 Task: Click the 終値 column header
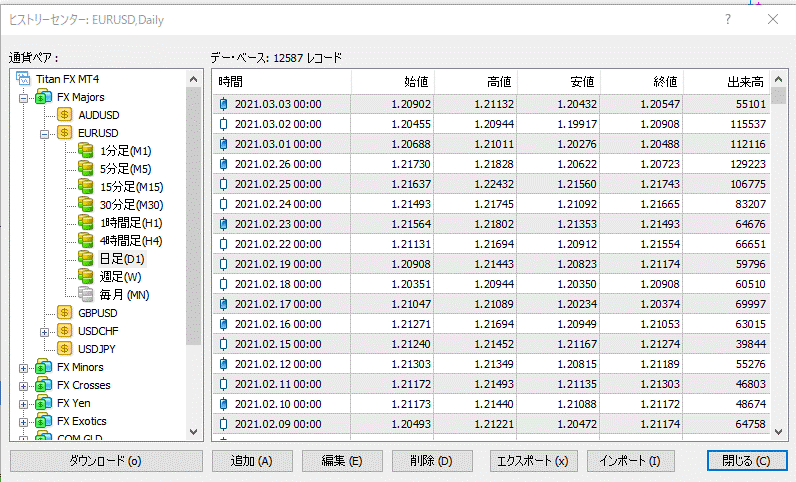(x=642, y=82)
